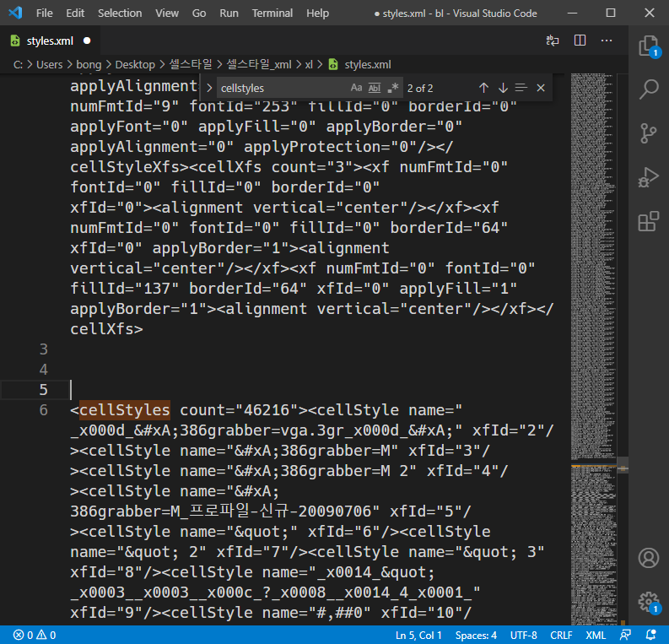The width and height of the screenshot is (669, 644).
Task: Expand the Replace field toggle arrow
Action: tap(209, 88)
